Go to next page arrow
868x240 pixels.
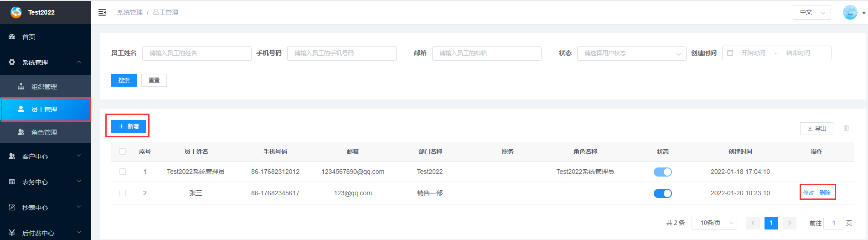[x=790, y=223]
